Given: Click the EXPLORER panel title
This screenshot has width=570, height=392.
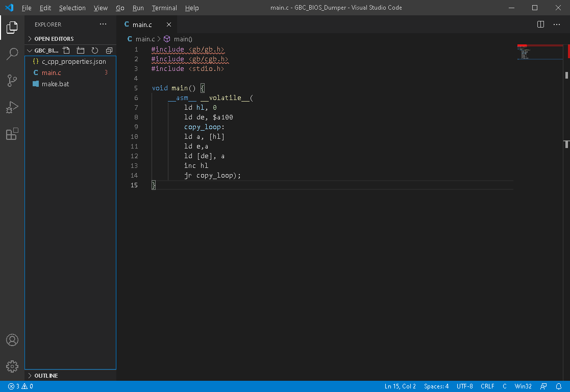Looking at the screenshot, I should (48, 24).
